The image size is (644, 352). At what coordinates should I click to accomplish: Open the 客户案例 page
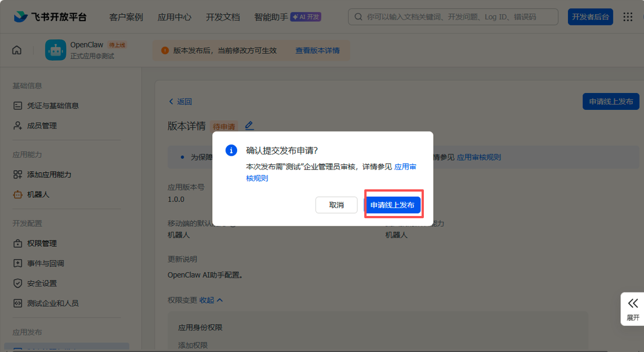[125, 16]
